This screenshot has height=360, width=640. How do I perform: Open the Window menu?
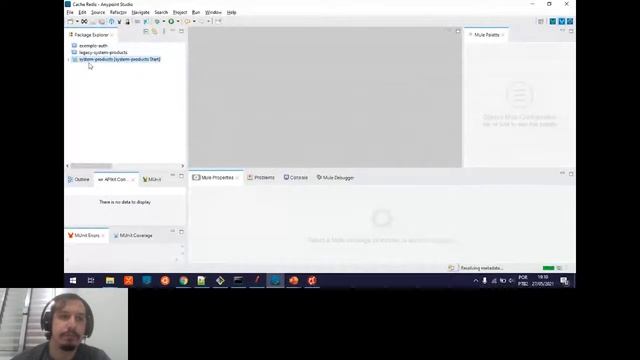213,13
